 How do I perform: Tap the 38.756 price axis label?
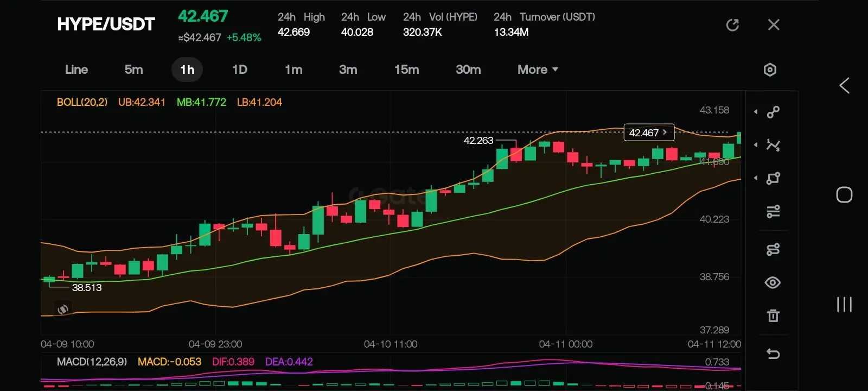click(x=714, y=277)
